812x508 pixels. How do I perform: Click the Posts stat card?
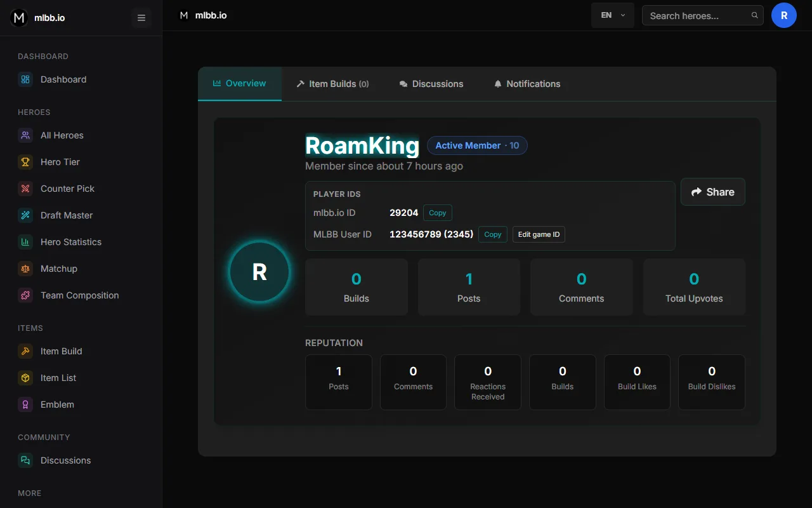(469, 287)
